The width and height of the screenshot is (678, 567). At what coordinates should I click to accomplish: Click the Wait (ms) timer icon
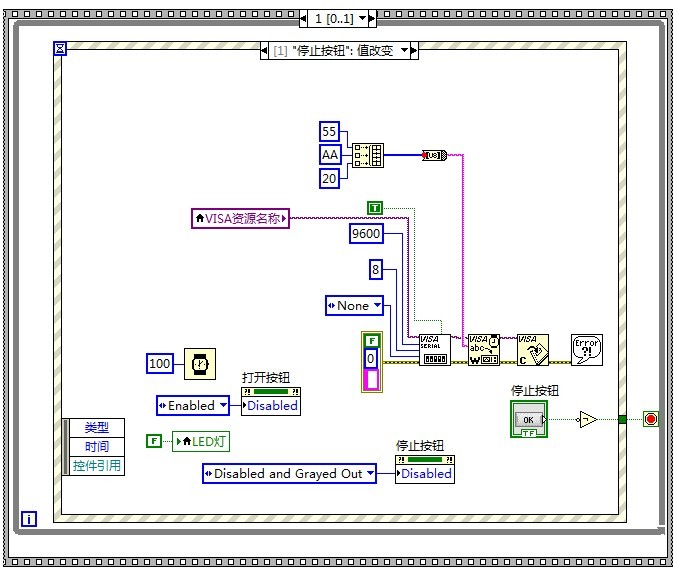(x=199, y=364)
